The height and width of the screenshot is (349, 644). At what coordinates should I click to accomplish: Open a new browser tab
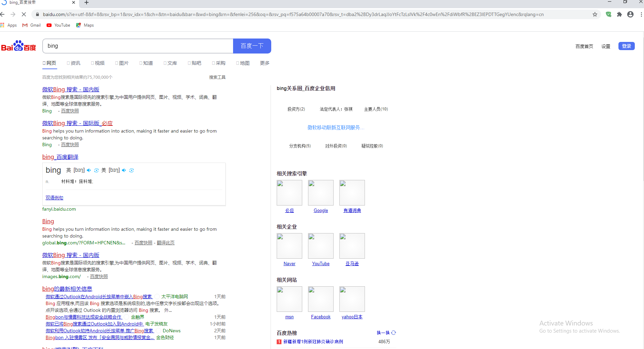pos(87,3)
